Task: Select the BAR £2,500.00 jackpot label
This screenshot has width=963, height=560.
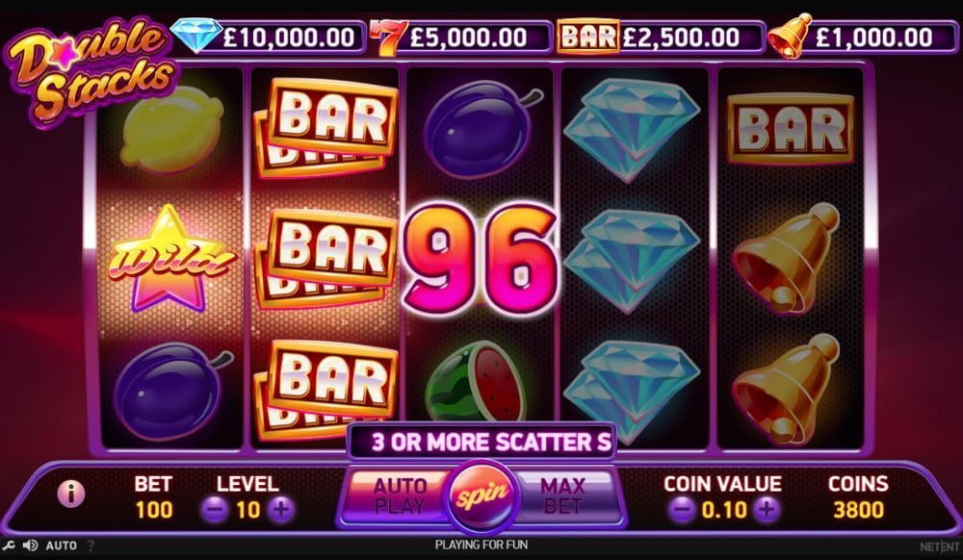Action: point(661,38)
